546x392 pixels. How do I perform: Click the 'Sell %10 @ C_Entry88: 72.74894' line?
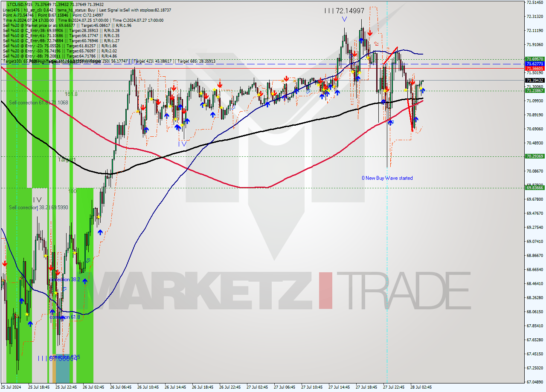point(61,40)
